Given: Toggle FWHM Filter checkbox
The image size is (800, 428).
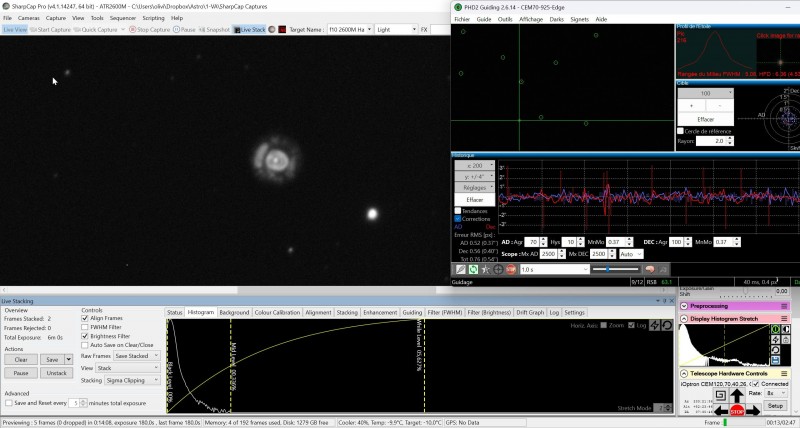Looking at the screenshot, I should [x=85, y=327].
